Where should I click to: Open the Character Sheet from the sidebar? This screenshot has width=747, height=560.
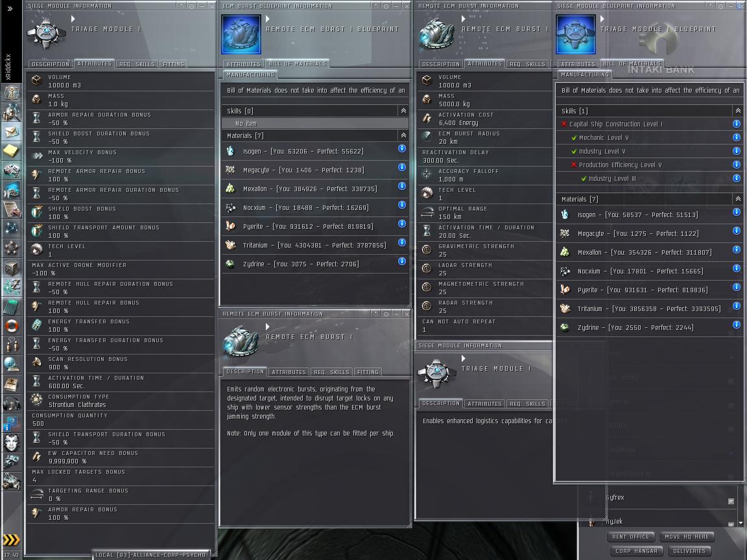tap(12, 93)
